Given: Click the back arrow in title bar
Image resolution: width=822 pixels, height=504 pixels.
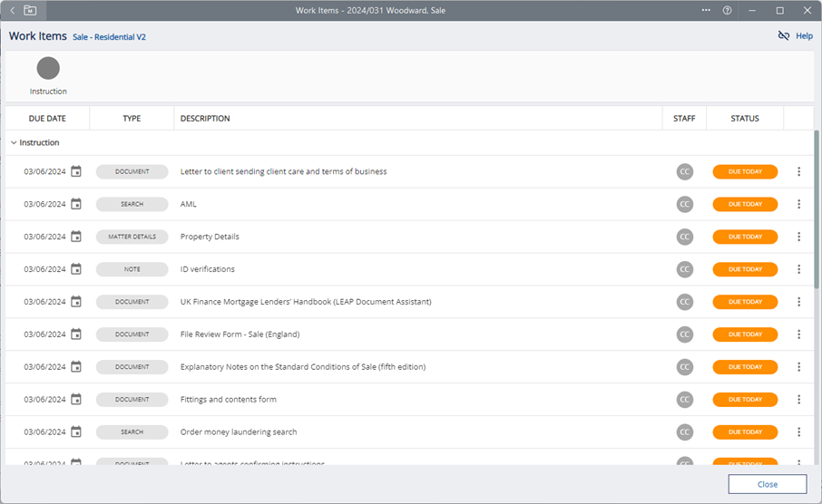Looking at the screenshot, I should coord(13,10).
